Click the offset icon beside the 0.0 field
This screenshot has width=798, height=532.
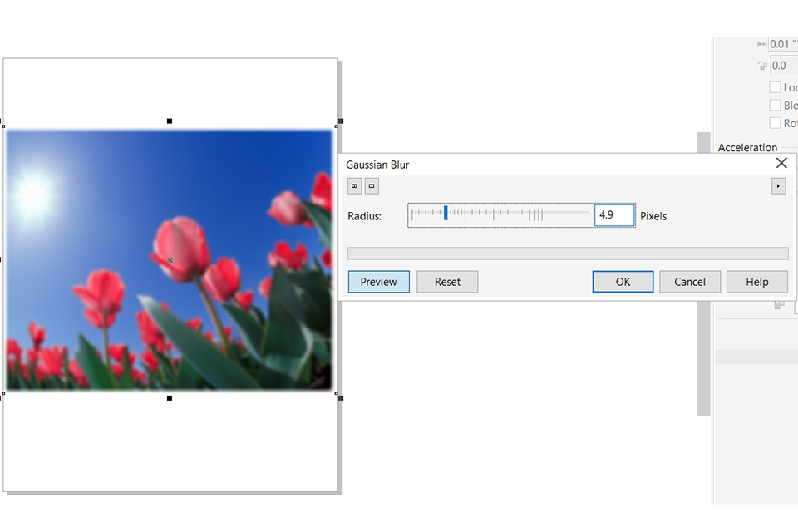point(762,65)
